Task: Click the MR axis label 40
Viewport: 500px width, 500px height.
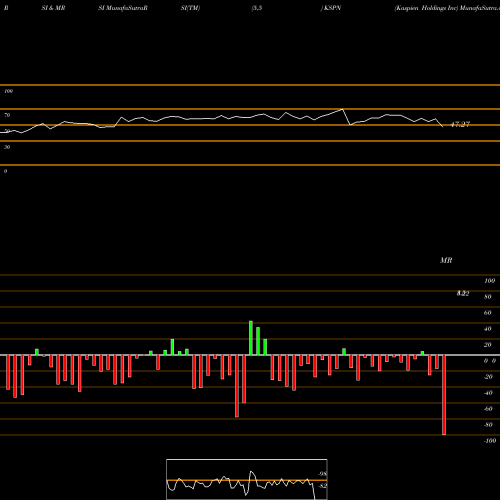Action: pyautogui.click(x=487, y=329)
